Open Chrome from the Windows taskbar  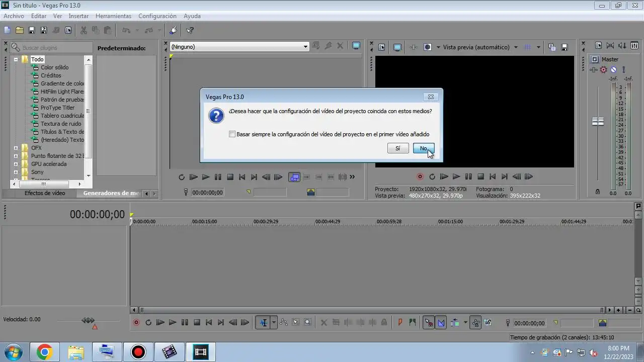(x=44, y=352)
